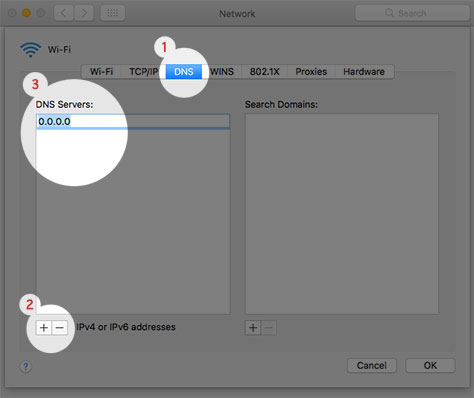
Task: Minimize the Network window
Action: point(26,13)
